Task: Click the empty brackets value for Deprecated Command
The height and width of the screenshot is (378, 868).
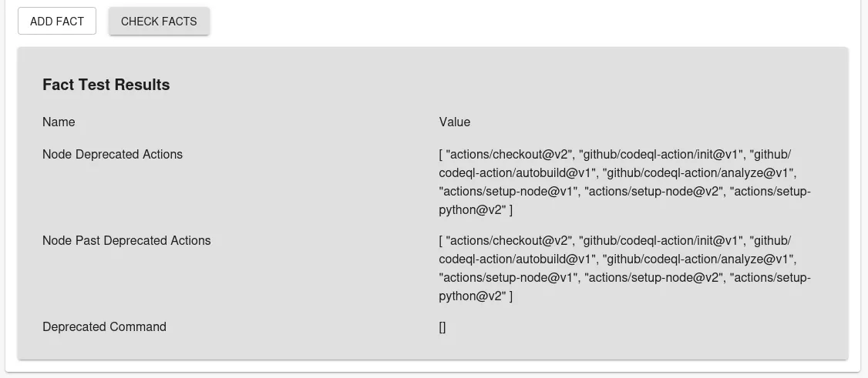Action: [x=442, y=327]
